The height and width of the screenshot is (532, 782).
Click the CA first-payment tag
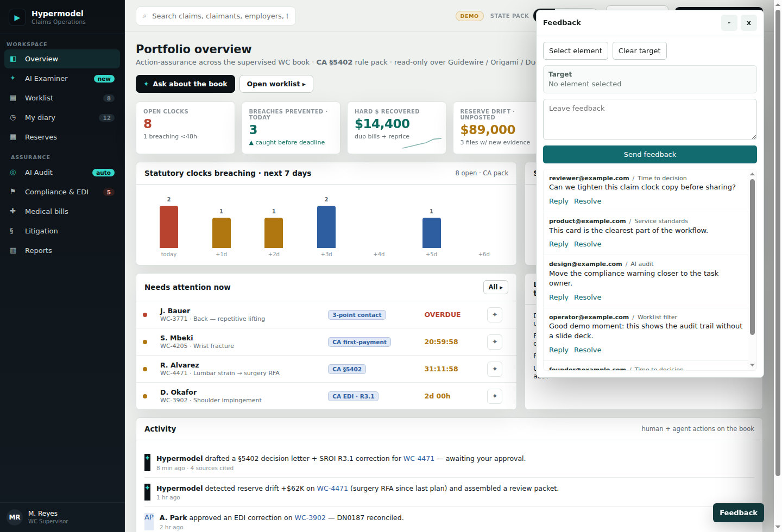pyautogui.click(x=360, y=342)
